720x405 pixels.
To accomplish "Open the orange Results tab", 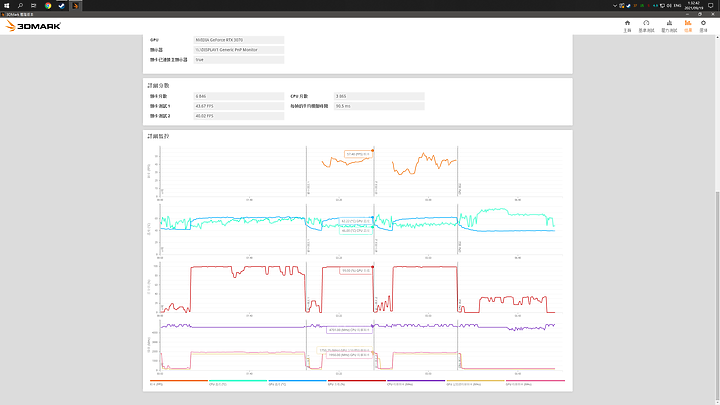I will point(688,26).
